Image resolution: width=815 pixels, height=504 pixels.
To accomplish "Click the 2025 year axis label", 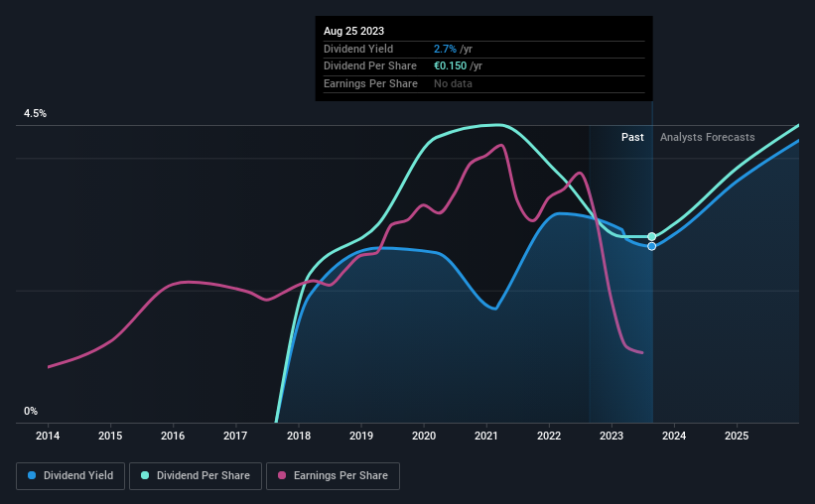I will tap(737, 436).
